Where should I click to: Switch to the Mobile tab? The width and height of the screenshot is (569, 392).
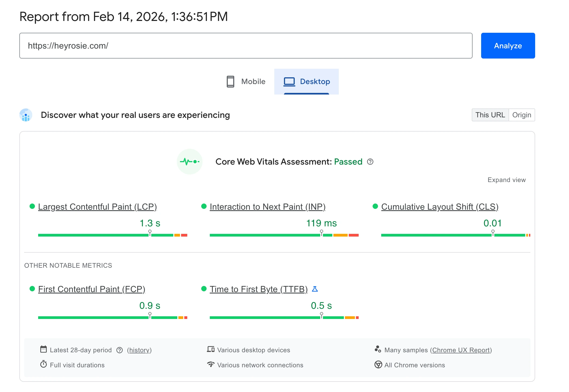pos(246,82)
